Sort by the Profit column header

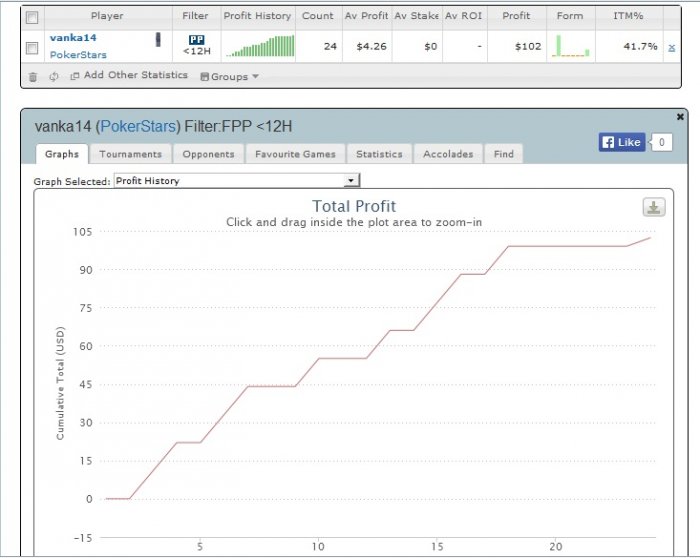point(516,16)
